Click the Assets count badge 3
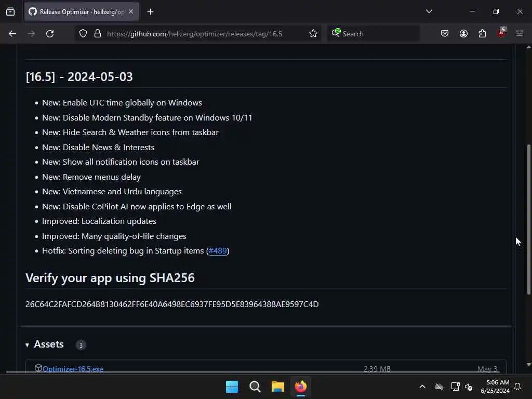532x399 pixels. tap(81, 345)
